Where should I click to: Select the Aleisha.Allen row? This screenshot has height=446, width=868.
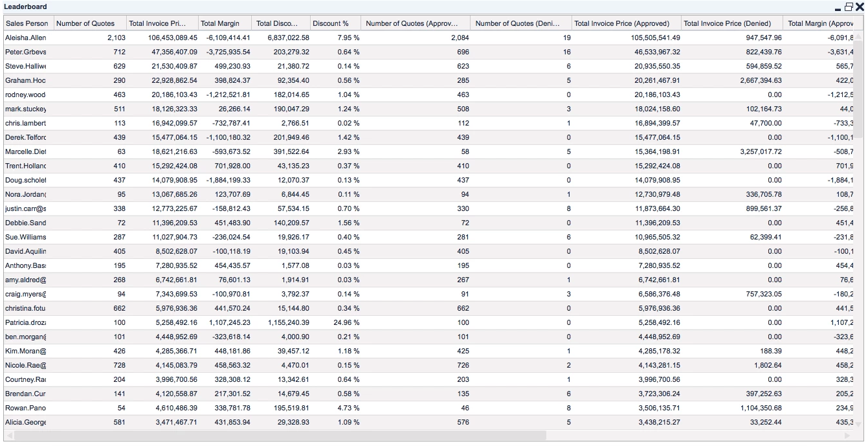pos(26,38)
